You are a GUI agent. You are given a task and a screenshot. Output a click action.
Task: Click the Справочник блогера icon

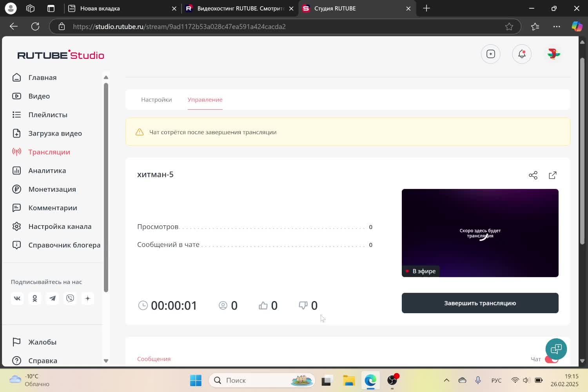point(16,245)
